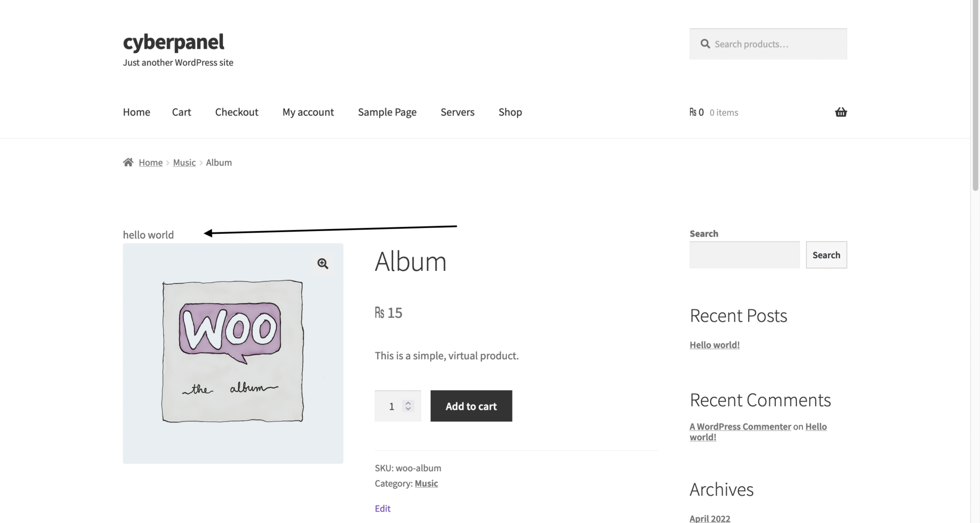Navigate to the Checkout menu item
This screenshot has width=980, height=523.
click(x=236, y=112)
